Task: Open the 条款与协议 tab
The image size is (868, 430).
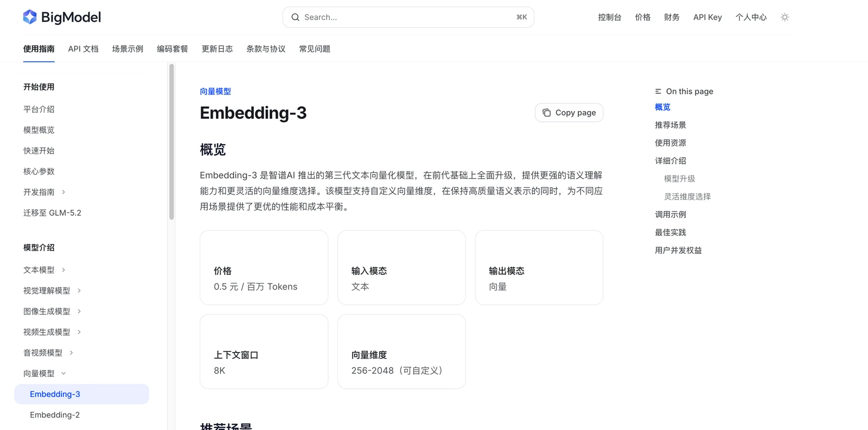Action: tap(266, 49)
